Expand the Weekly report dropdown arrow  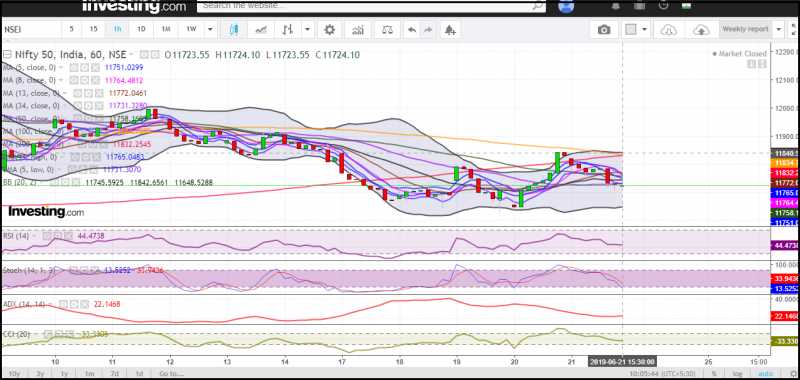click(x=778, y=30)
